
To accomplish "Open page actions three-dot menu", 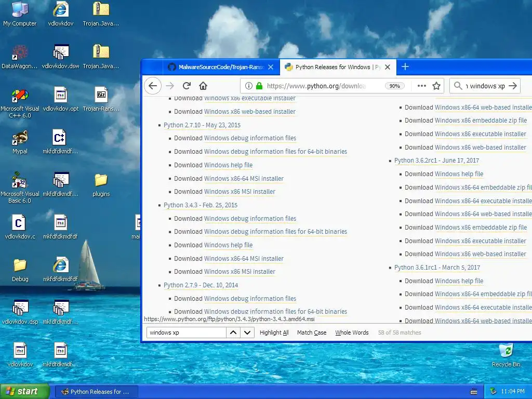I will tap(422, 86).
